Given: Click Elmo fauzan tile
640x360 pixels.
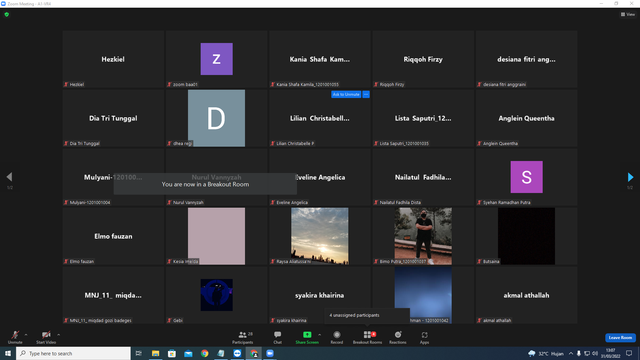Looking at the screenshot, I should point(113,236).
